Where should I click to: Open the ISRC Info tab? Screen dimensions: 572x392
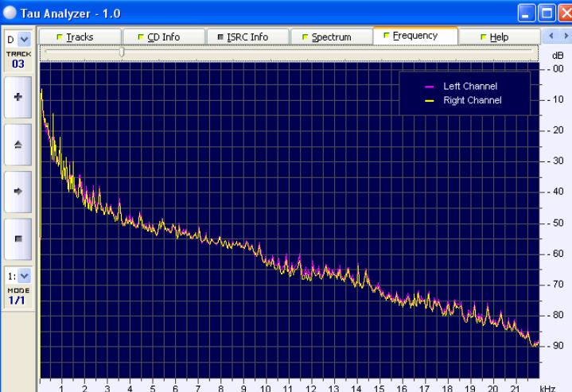pyautogui.click(x=247, y=37)
